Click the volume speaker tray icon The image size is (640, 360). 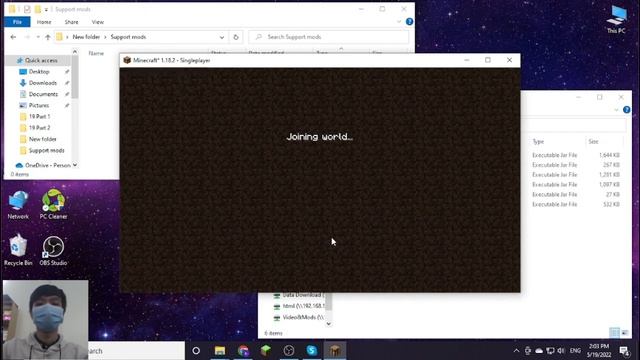click(x=561, y=351)
